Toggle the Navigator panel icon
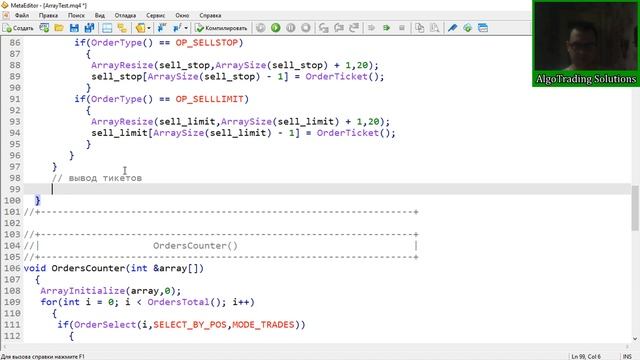Viewport: 640px width, 360px height. 107,28
